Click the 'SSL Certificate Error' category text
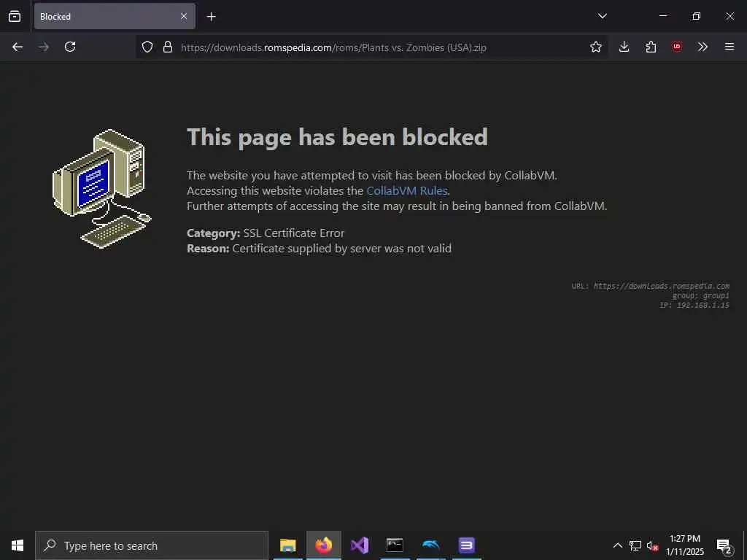 (293, 233)
